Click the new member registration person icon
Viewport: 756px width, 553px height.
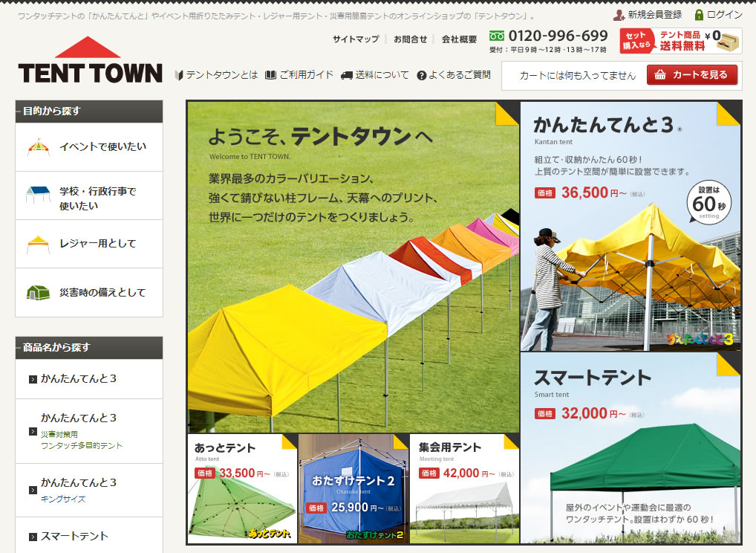pyautogui.click(x=619, y=15)
